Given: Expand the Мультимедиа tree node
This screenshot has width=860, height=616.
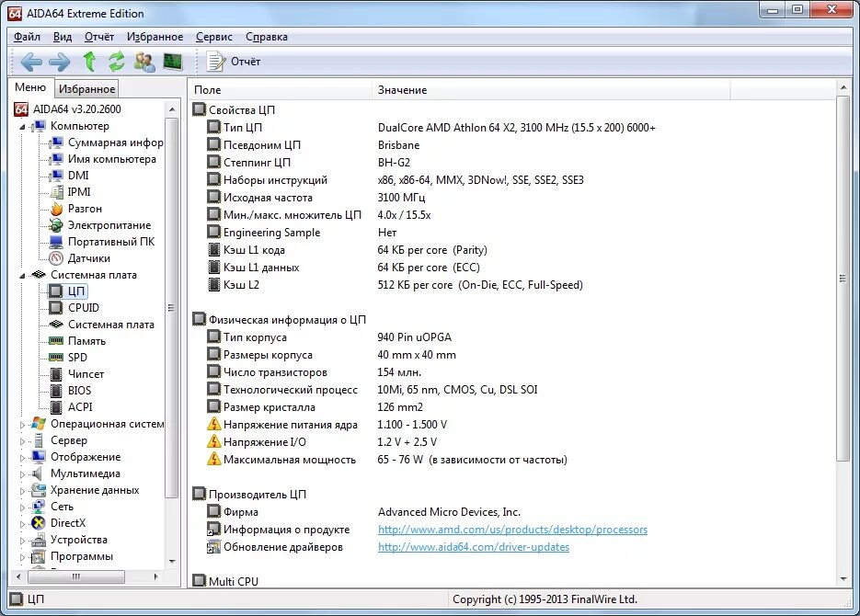Looking at the screenshot, I should click(x=22, y=474).
